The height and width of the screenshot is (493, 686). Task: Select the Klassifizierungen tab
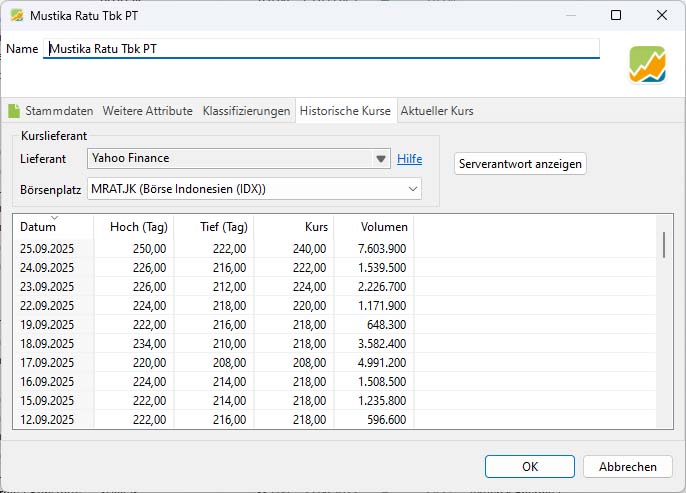[x=246, y=111]
